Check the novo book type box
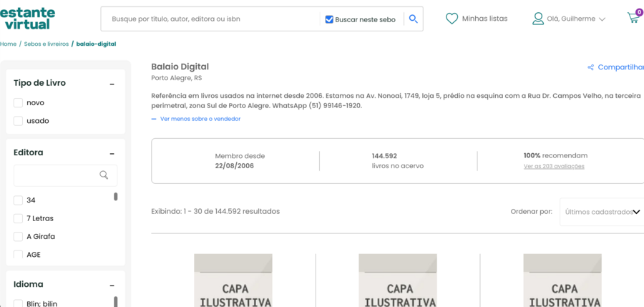This screenshot has width=644, height=307. (18, 103)
